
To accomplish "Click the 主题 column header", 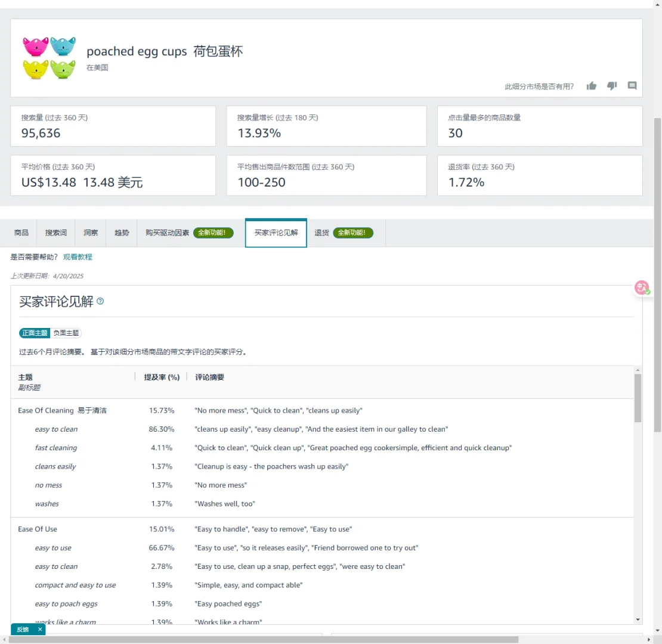I will pos(25,377).
